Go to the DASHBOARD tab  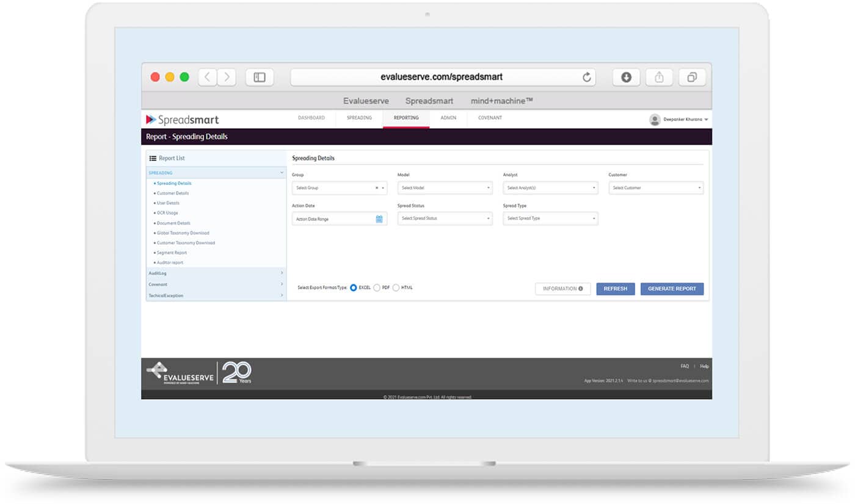pos(311,118)
